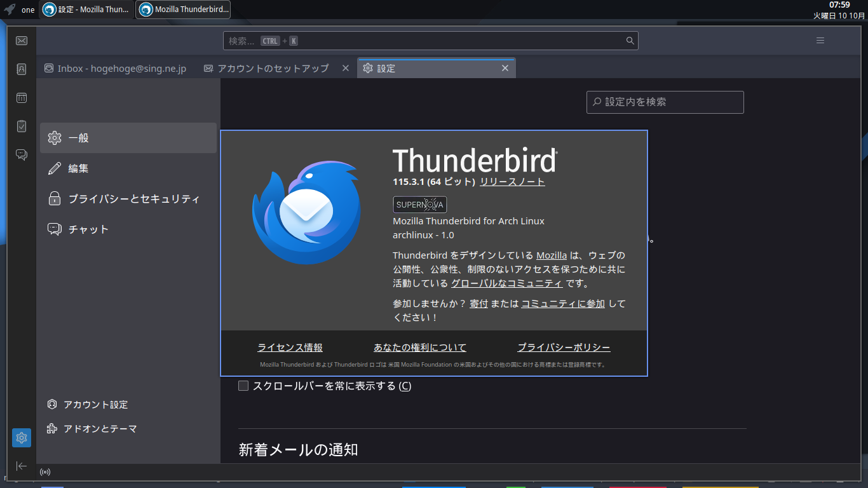868x488 pixels.
Task: Select 一般 settings category
Action: coord(128,138)
